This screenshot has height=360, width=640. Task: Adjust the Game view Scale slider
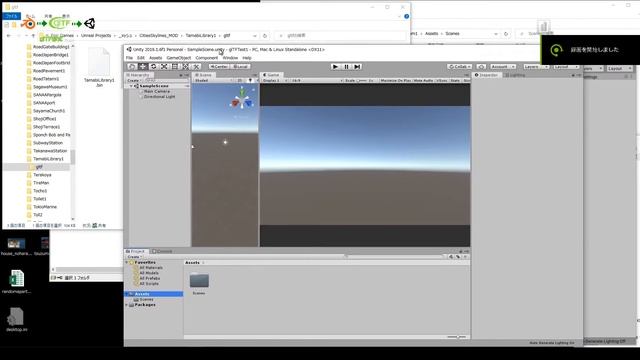[x=362, y=80]
